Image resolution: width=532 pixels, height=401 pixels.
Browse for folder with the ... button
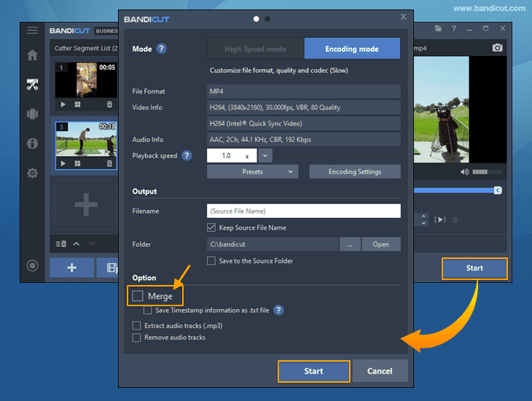click(x=350, y=244)
